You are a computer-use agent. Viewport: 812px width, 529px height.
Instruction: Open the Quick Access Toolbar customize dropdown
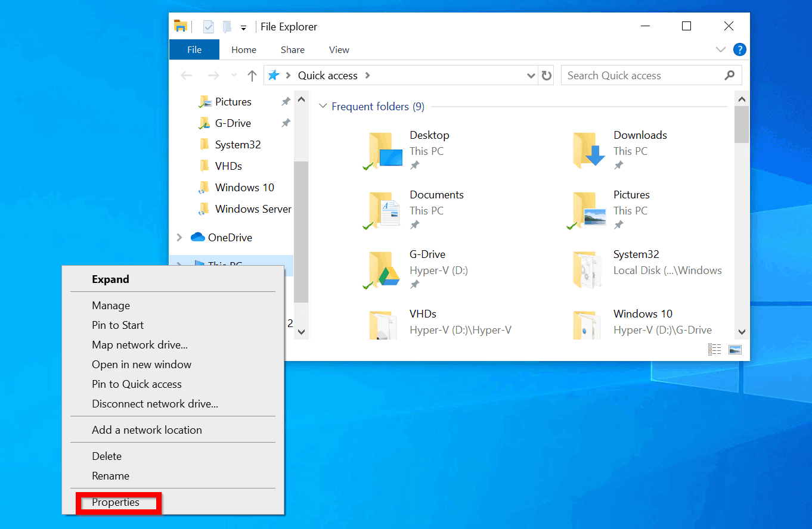click(x=244, y=27)
